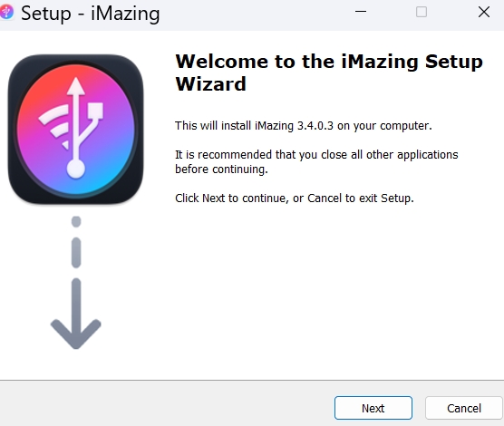Click the 'Setup - iMazing' title text
Image resolution: width=504 pixels, height=426 pixels.
(91, 14)
